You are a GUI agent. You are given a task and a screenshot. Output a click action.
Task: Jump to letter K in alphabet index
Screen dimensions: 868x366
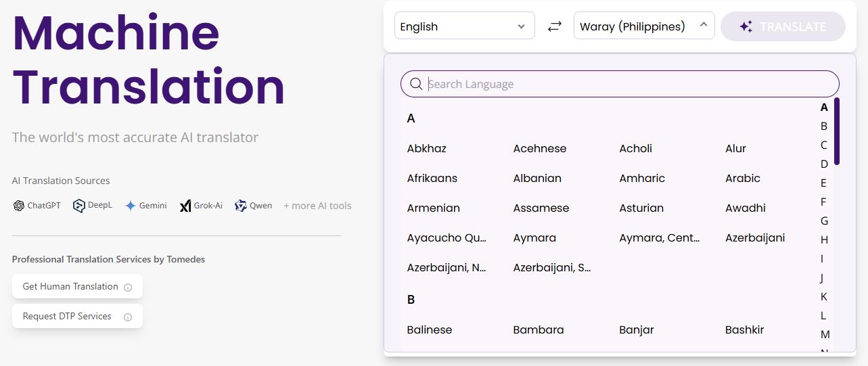pyautogui.click(x=824, y=296)
